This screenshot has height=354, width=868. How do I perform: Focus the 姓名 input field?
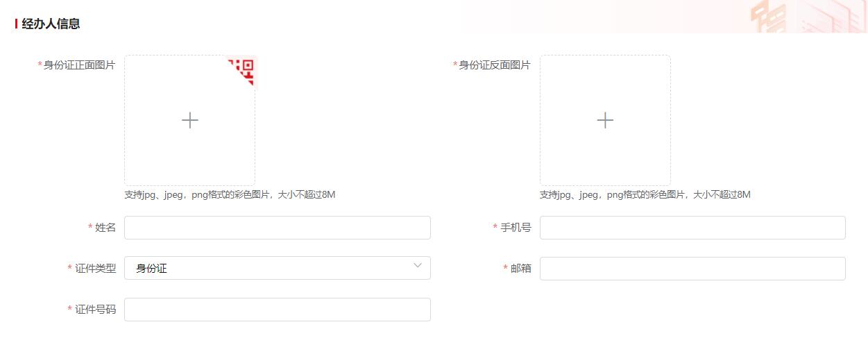click(277, 228)
